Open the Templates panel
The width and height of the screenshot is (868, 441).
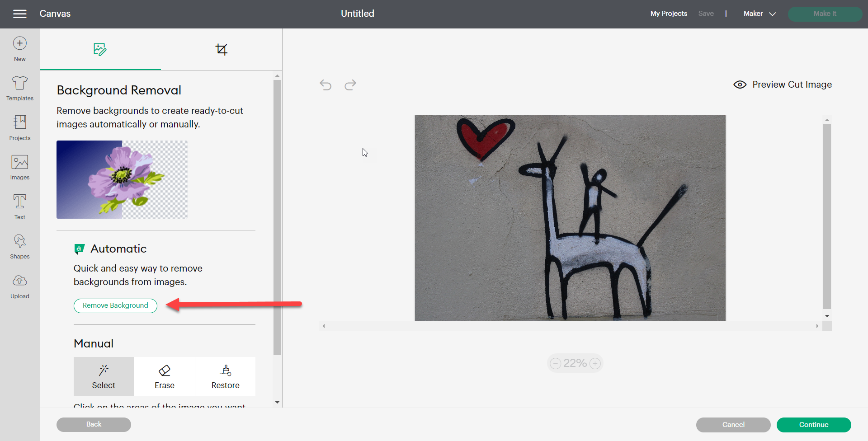(x=19, y=88)
